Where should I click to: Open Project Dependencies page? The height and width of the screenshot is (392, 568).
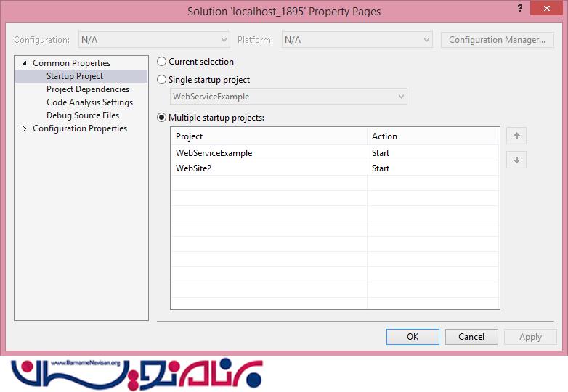(88, 89)
